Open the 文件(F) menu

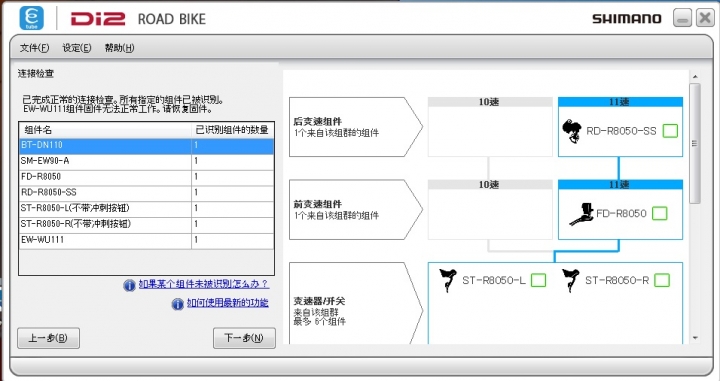(34, 48)
